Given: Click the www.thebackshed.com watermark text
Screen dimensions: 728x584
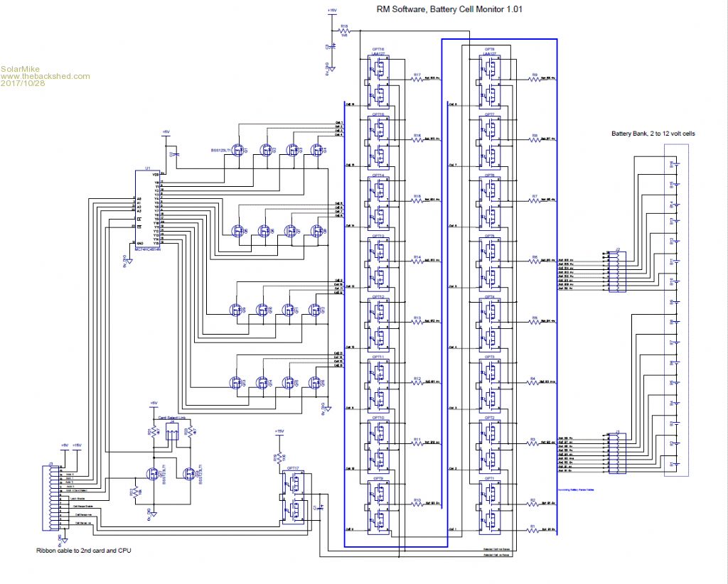Looking at the screenshot, I should coord(45,76).
